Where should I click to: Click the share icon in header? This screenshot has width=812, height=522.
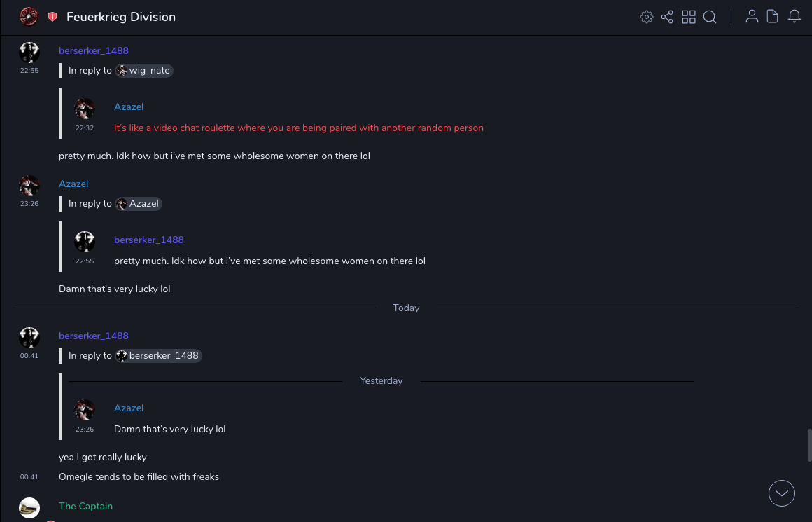[667, 17]
